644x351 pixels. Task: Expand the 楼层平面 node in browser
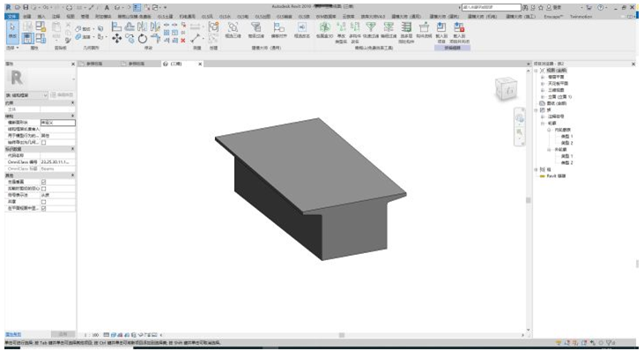(543, 77)
